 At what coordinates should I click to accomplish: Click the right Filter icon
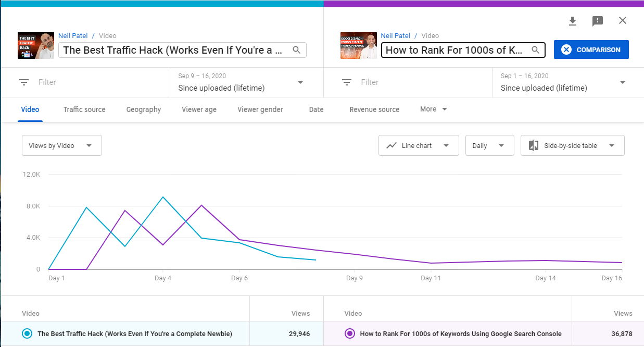coord(347,82)
